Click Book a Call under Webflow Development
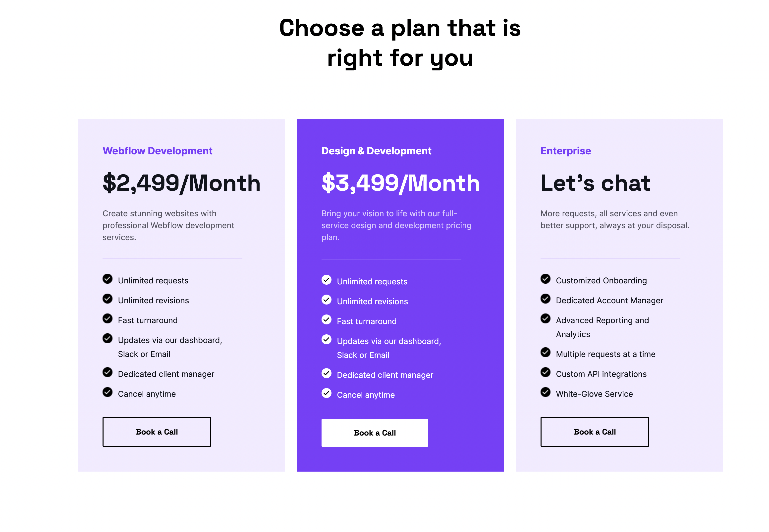769x532 pixels. point(157,432)
